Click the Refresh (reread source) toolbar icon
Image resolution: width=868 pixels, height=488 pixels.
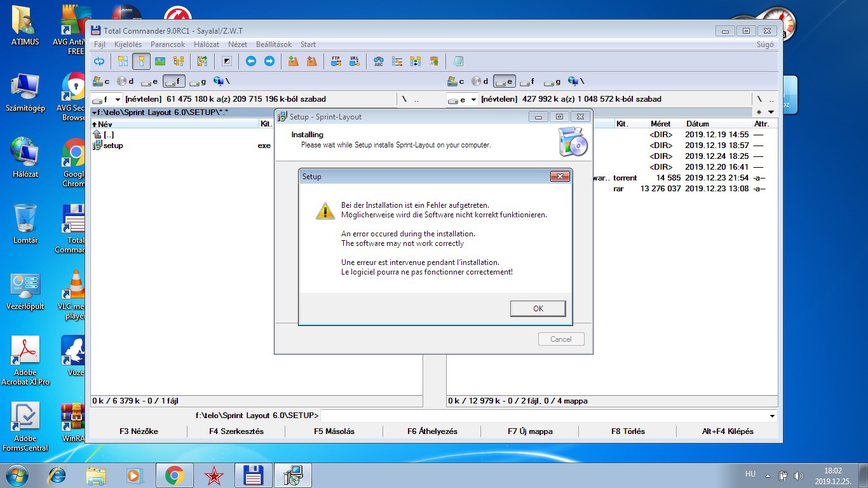pyautogui.click(x=99, y=61)
